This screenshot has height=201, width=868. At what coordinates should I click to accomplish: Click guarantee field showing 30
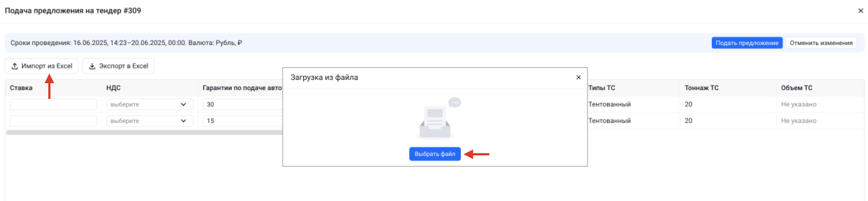[x=242, y=104]
